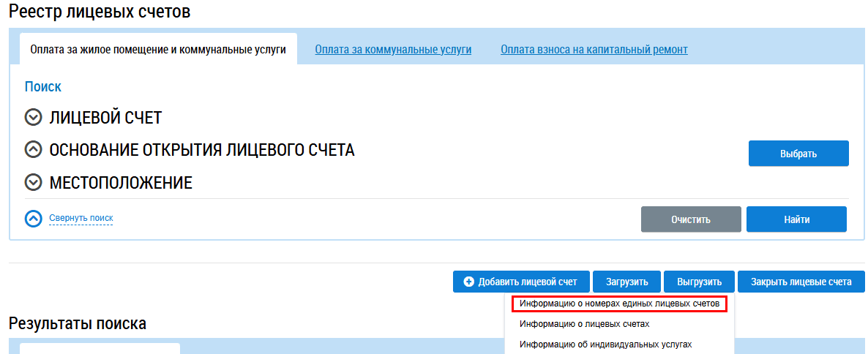868x354 pixels.
Task: Click the Свернуть поиск circle arrow icon
Action: (34, 219)
